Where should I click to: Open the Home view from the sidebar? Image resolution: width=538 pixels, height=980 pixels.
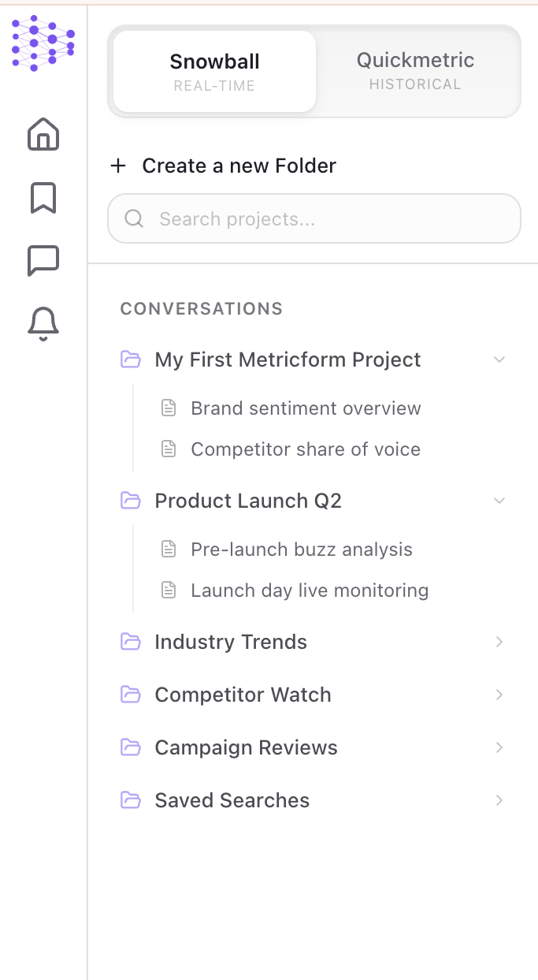(43, 135)
